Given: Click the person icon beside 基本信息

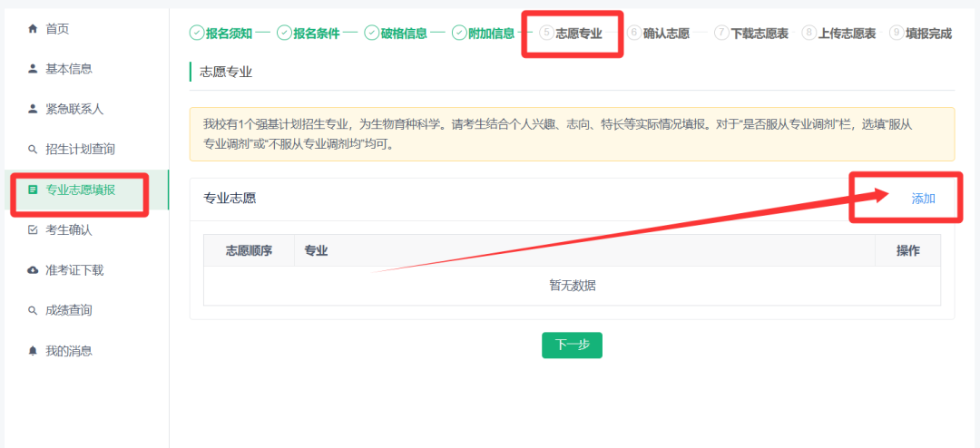Looking at the screenshot, I should (x=34, y=69).
